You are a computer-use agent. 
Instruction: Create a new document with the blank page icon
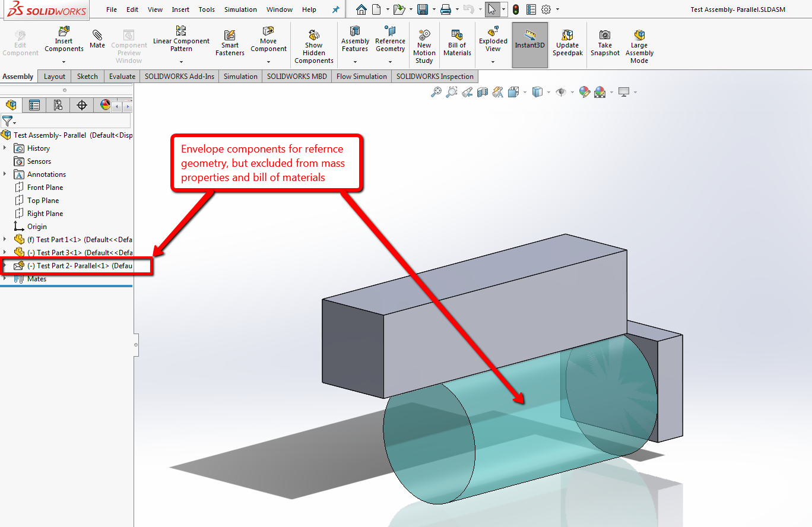pyautogui.click(x=376, y=9)
